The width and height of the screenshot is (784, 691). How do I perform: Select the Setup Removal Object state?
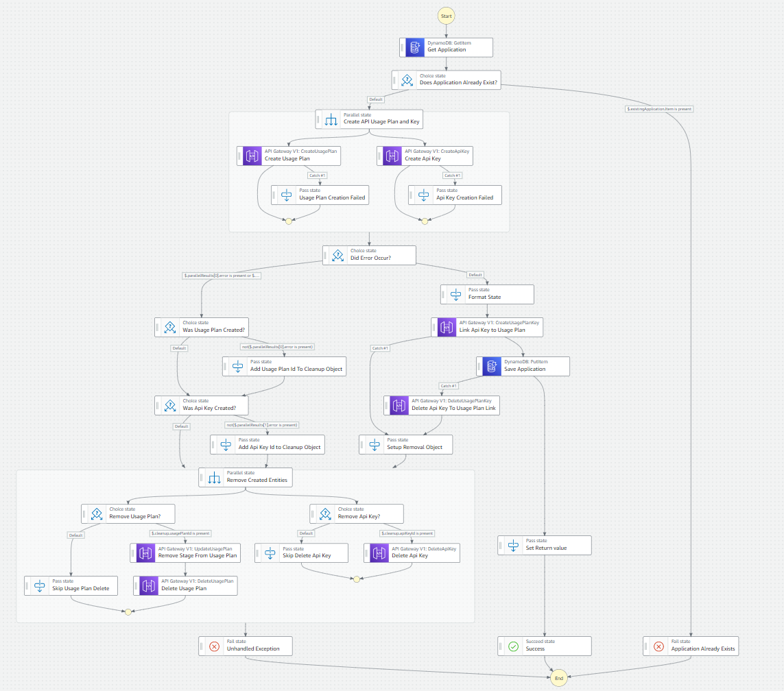(x=405, y=444)
